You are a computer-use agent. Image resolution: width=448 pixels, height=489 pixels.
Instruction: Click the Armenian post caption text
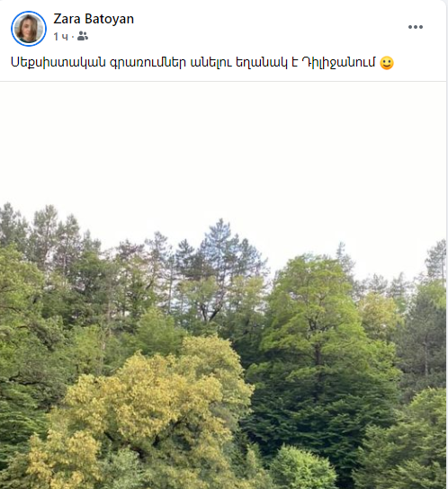193,62
